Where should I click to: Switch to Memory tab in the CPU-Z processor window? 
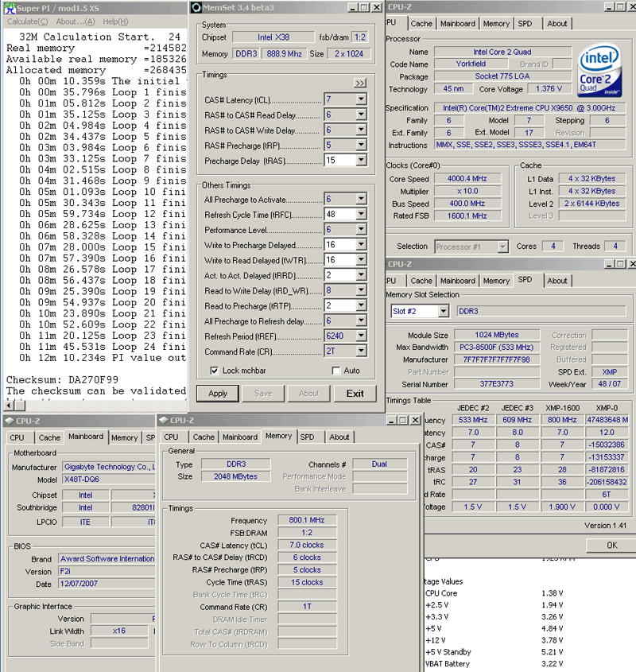(x=496, y=24)
